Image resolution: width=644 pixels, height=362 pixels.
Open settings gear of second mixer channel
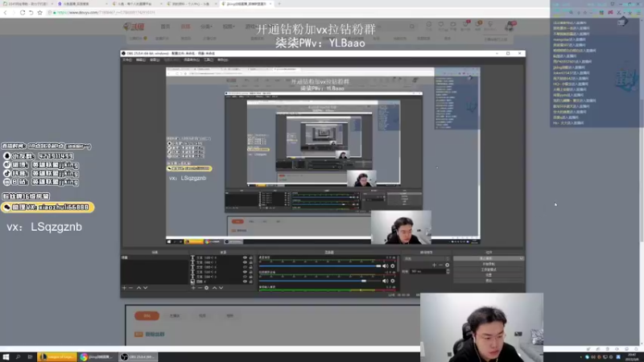coord(393,281)
